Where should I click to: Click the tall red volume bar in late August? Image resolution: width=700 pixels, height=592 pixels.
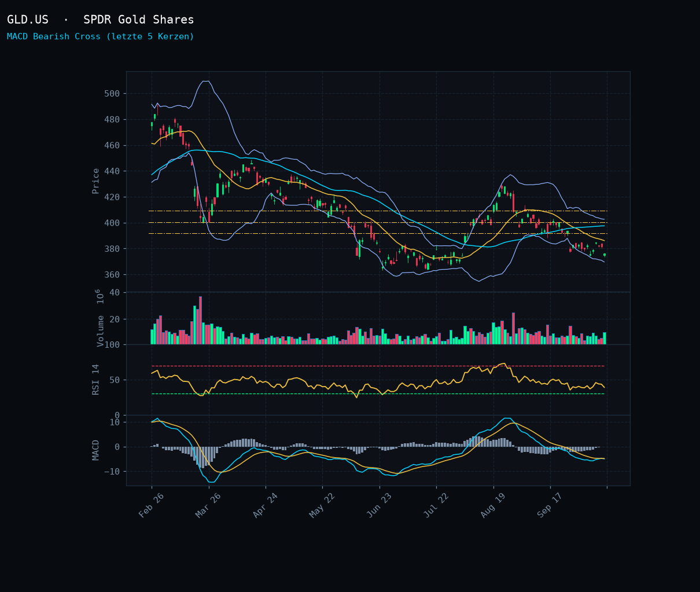[513, 329]
